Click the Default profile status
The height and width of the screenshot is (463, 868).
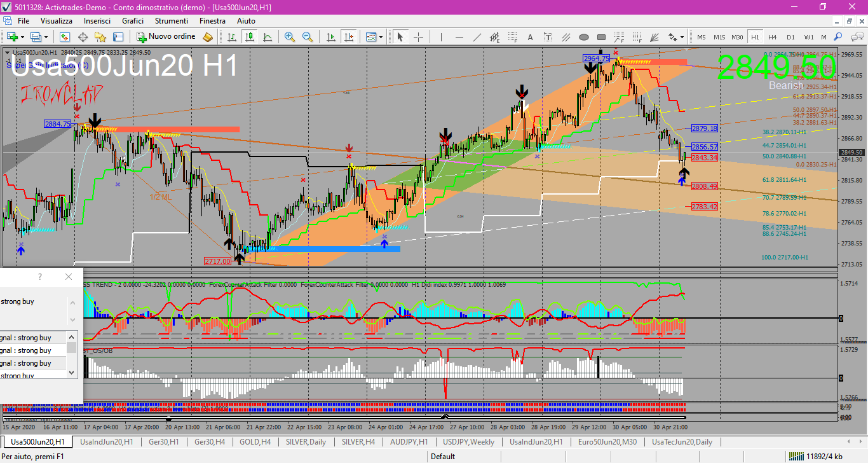443,456
